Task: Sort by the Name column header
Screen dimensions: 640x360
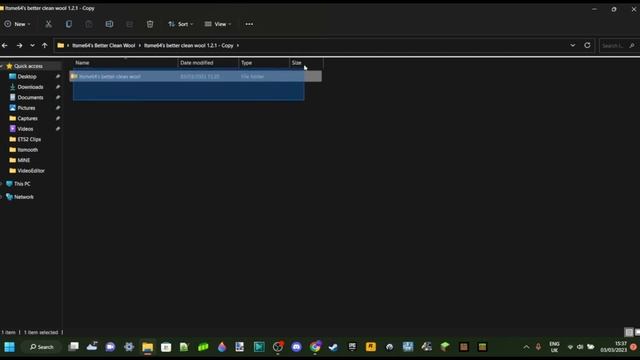Action: (x=125, y=63)
